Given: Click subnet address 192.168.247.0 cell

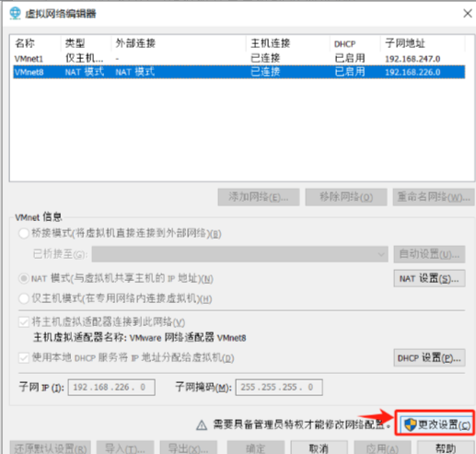Looking at the screenshot, I should (x=412, y=59).
